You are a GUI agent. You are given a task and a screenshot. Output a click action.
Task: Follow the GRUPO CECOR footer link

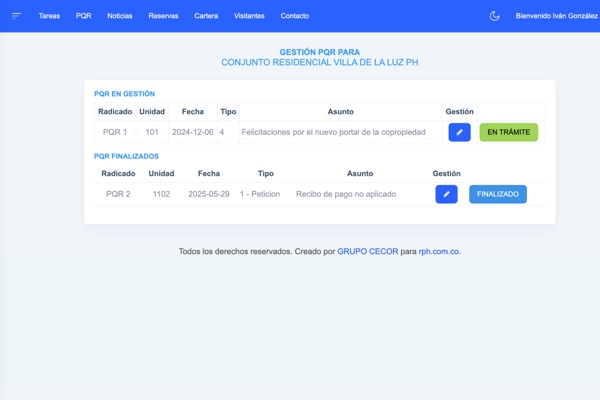click(x=367, y=252)
